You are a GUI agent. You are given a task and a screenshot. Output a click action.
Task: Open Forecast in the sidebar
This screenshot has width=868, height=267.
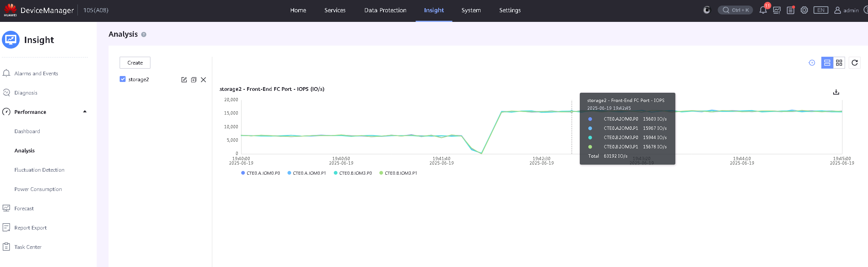click(x=24, y=208)
